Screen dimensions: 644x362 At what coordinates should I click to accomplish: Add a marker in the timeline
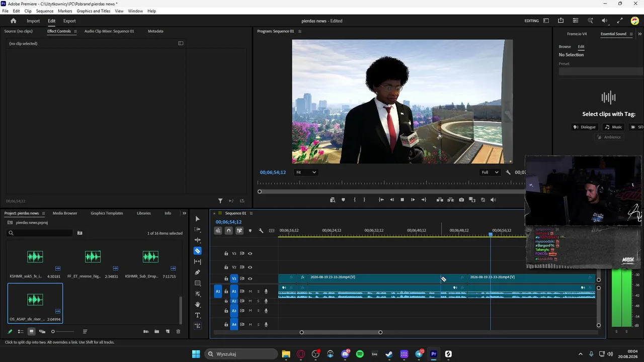(250, 231)
